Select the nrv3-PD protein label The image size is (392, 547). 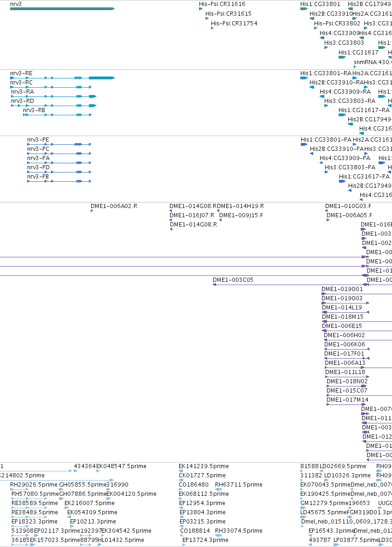38,167
